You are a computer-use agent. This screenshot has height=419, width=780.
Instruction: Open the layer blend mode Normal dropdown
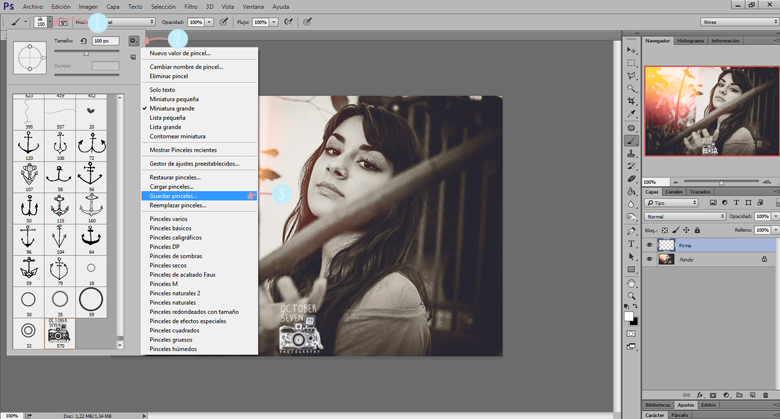[x=685, y=216]
